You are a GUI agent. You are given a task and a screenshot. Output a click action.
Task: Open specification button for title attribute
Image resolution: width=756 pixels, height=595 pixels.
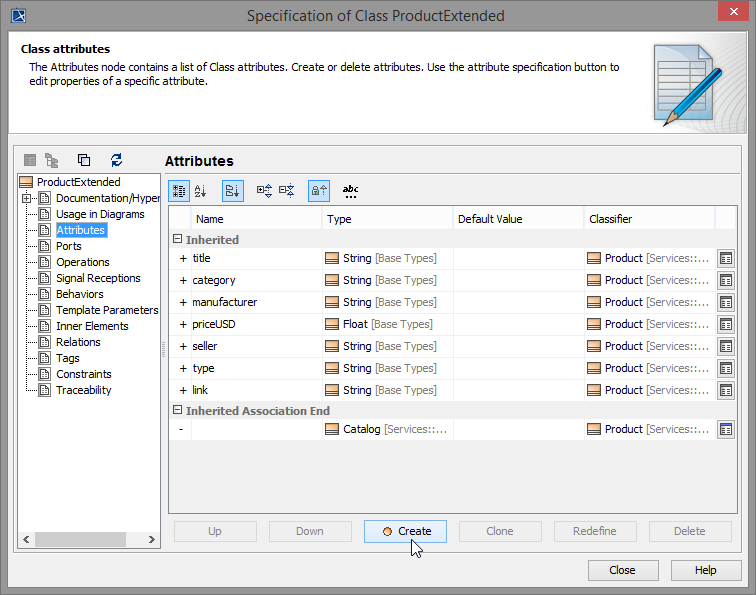[726, 258]
